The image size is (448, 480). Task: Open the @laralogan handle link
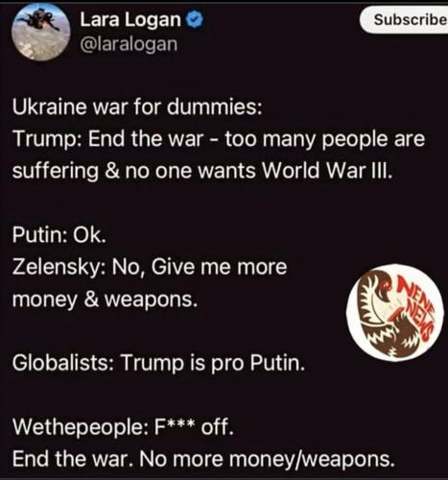coord(129,44)
